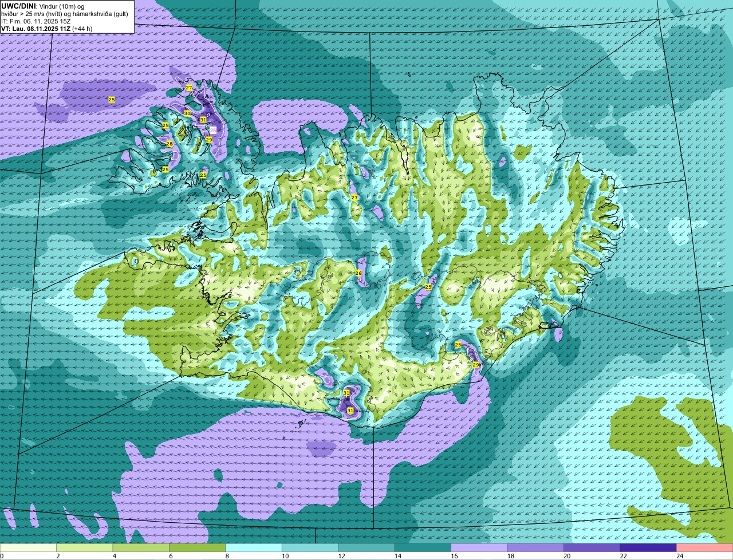
Task: Choose the 12–14 m/s teal legend swatch
Action: pyautogui.click(x=366, y=548)
